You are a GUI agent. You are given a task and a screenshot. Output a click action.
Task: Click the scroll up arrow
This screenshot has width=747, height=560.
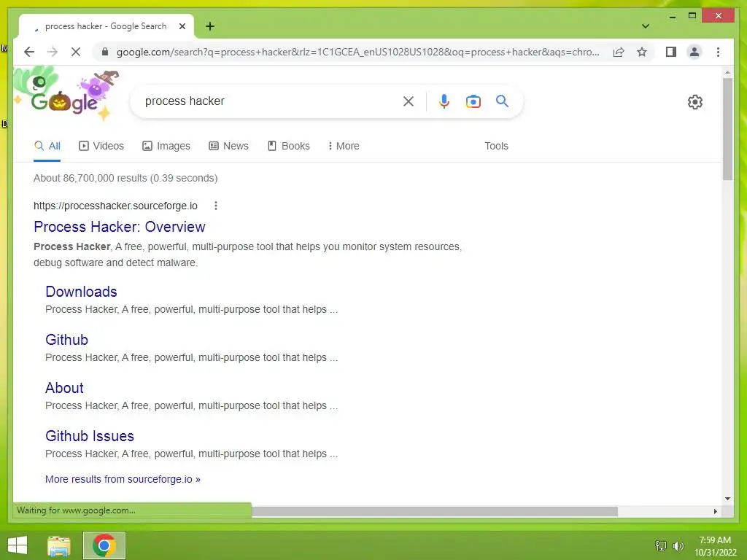coord(727,72)
